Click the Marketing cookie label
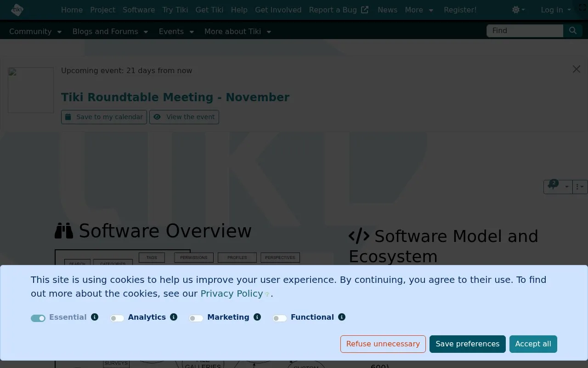The width and height of the screenshot is (588, 368). pos(228,317)
